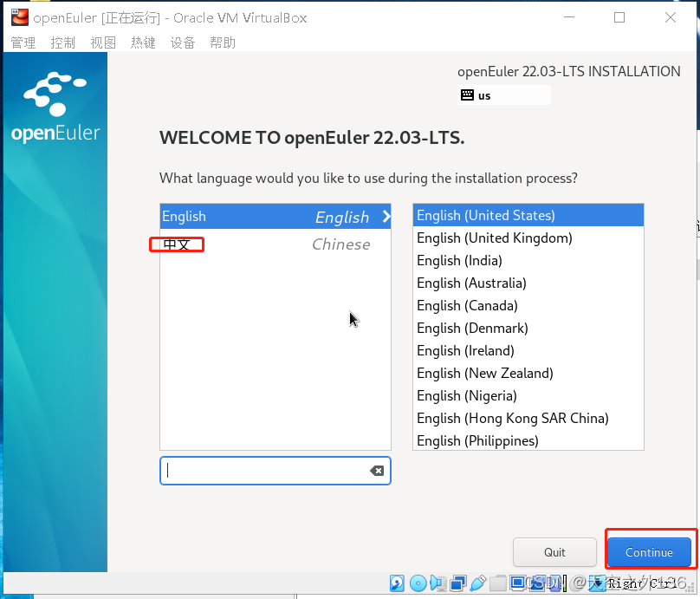Image resolution: width=700 pixels, height=599 pixels.
Task: Select English (Ireland) locale
Action: pyautogui.click(x=528, y=351)
